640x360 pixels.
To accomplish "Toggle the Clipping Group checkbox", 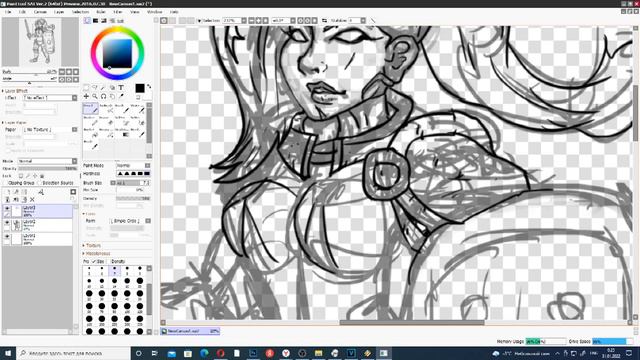I will 5,183.
